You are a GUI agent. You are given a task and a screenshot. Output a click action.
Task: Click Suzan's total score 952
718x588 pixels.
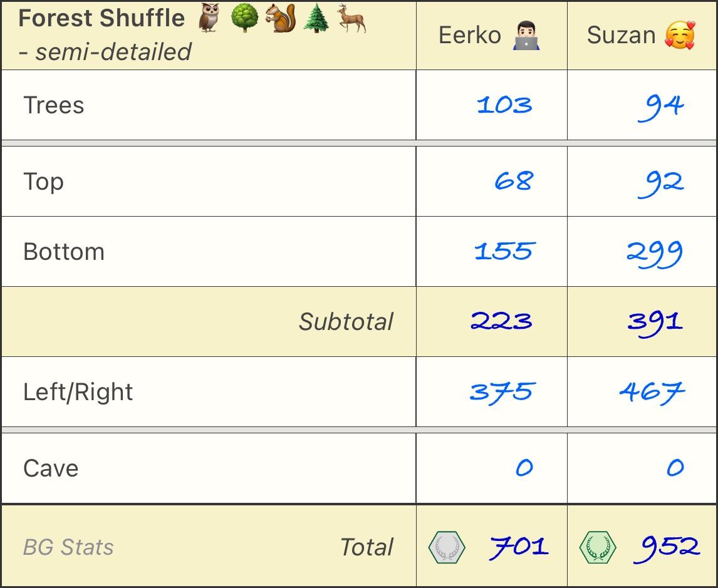pos(666,547)
